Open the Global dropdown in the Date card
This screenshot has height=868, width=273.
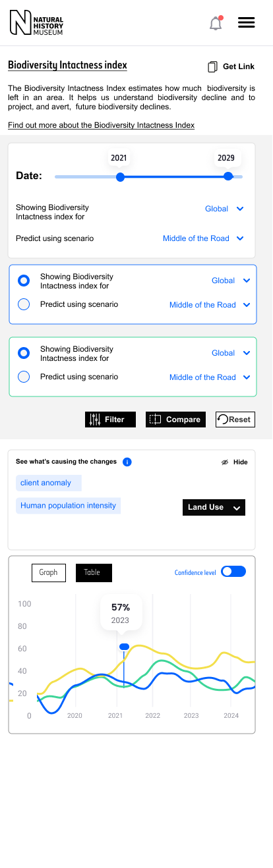pos(225,209)
